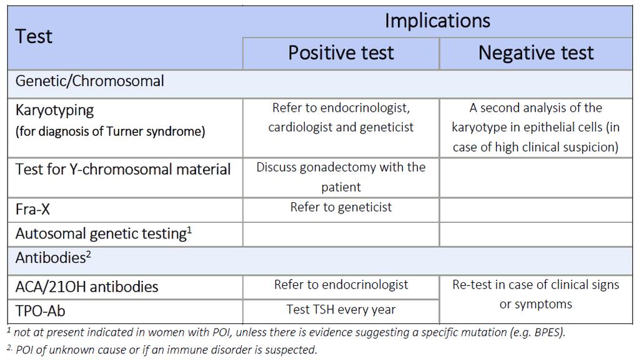Select 'Refer to endocrinologist, cardiologist and geneticist' cell
639x364 pixels.
tap(341, 128)
